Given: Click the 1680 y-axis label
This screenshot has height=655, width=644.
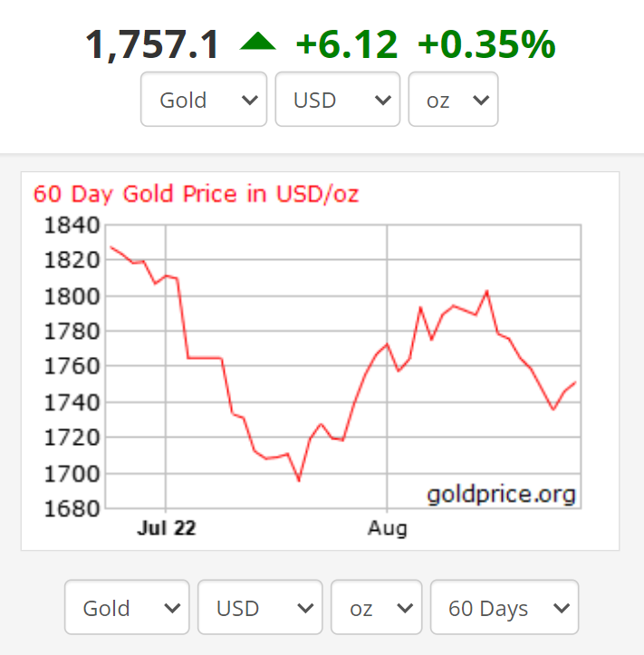Looking at the screenshot, I should tap(70, 508).
